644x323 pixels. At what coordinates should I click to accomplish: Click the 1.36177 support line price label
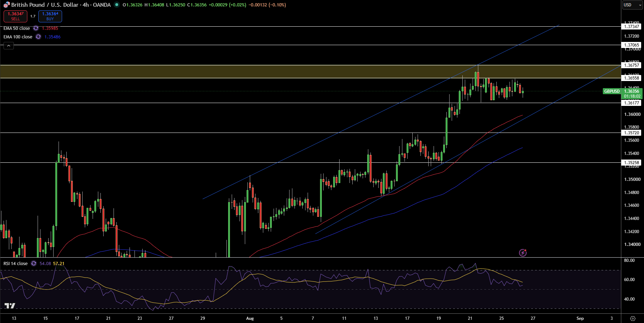(x=632, y=103)
